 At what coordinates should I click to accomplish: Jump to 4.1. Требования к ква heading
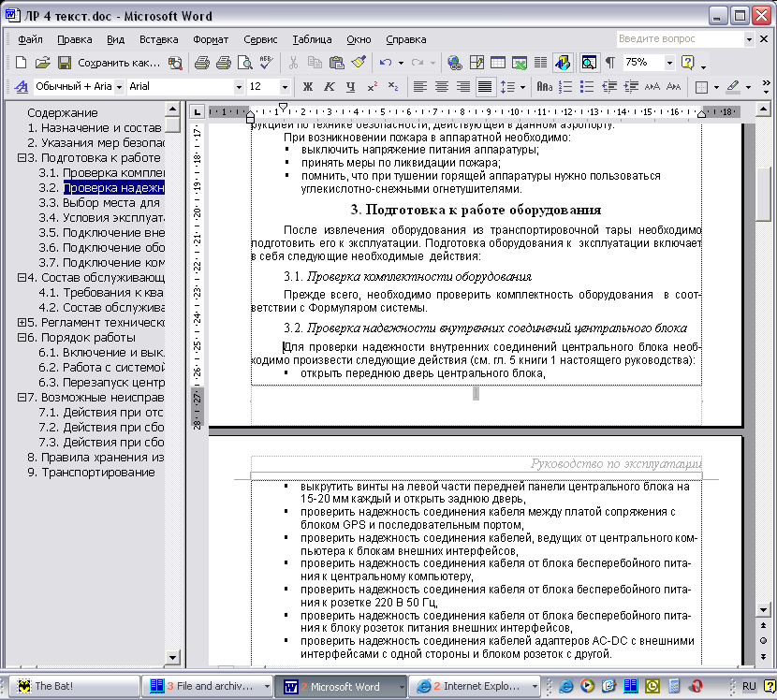(101, 293)
